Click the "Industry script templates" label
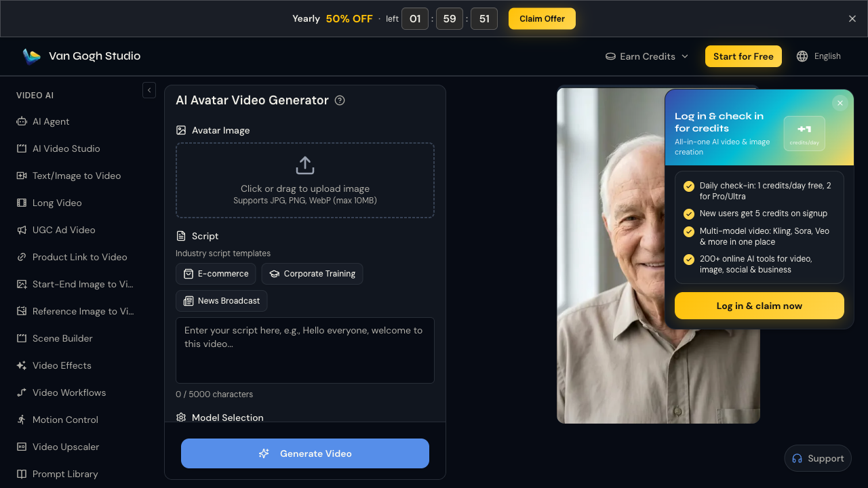This screenshot has width=868, height=488. point(223,253)
